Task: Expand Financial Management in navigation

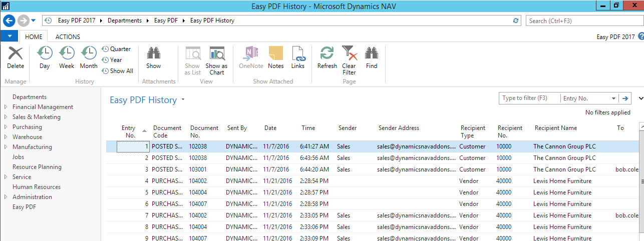Action: tap(6, 107)
